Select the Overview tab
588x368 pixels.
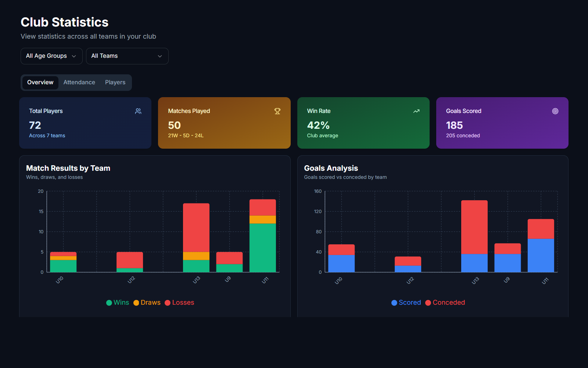(x=40, y=82)
